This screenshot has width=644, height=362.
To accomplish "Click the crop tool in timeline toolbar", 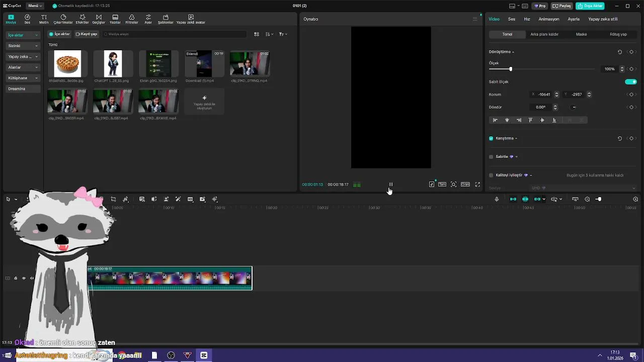I will [113, 199].
